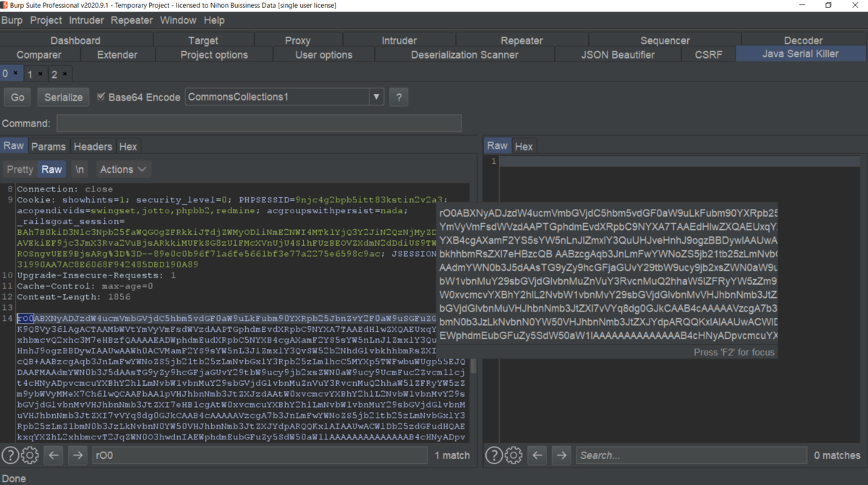Open the JSON Beautifier tab

click(x=618, y=54)
